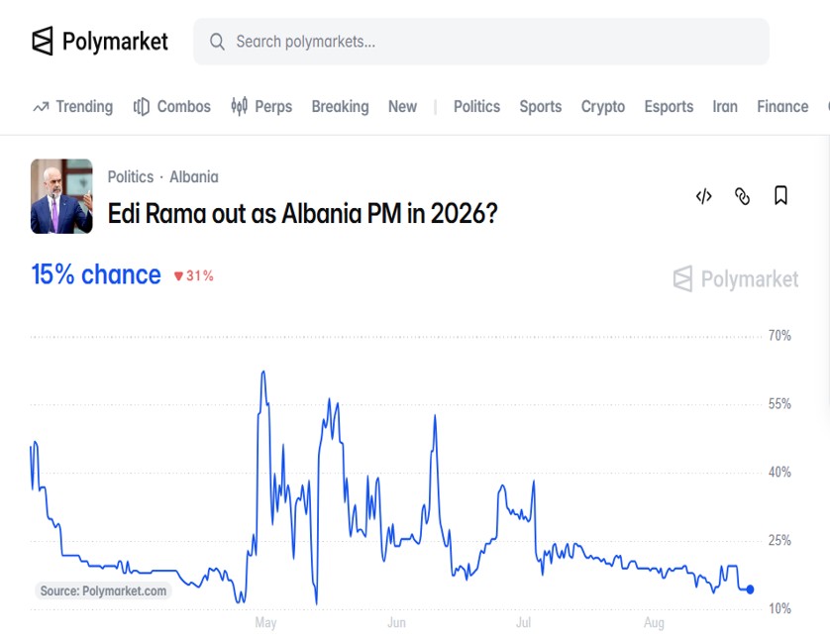Click the Polymarket logo icon
This screenshot has width=830, height=644.
43,41
